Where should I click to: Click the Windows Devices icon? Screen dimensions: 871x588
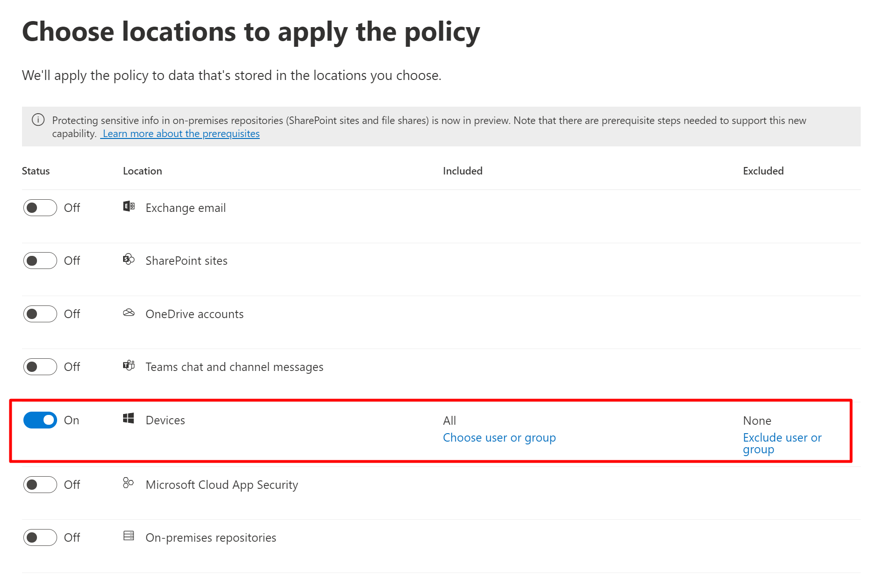129,418
